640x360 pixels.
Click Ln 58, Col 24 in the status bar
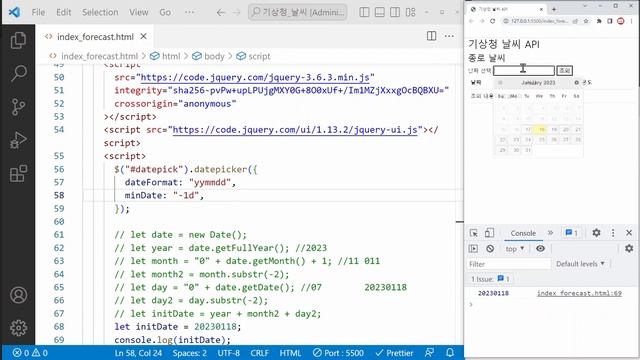tap(138, 353)
